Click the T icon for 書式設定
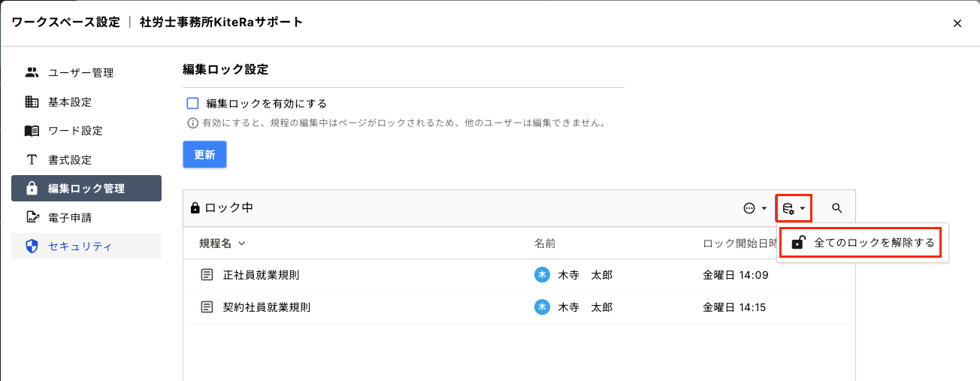980x381 pixels. [32, 159]
